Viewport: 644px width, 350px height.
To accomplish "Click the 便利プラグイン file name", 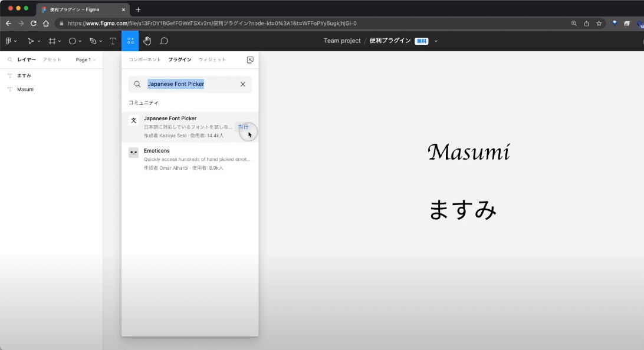I will pos(390,41).
